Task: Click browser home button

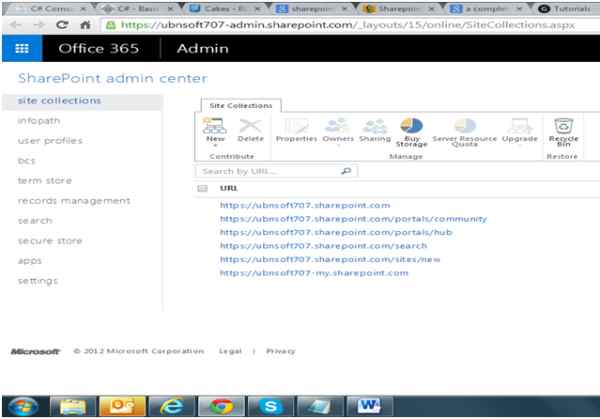Action: tap(85, 25)
